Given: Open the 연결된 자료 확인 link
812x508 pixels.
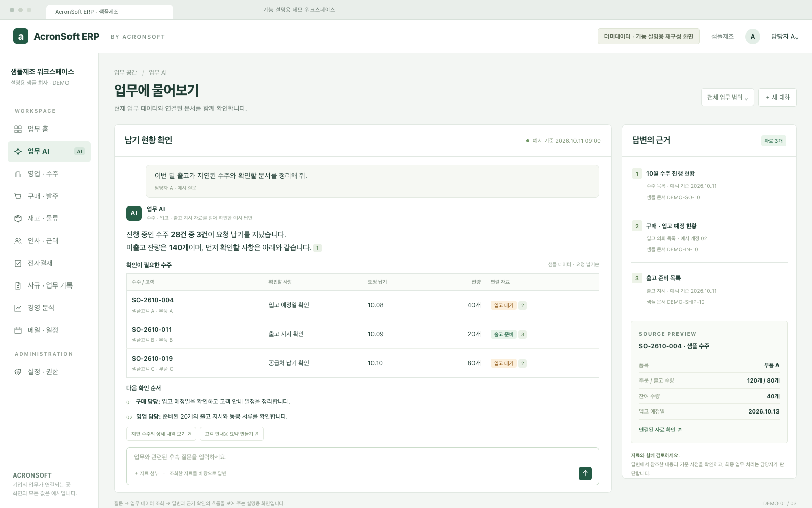Looking at the screenshot, I should click(x=660, y=430).
